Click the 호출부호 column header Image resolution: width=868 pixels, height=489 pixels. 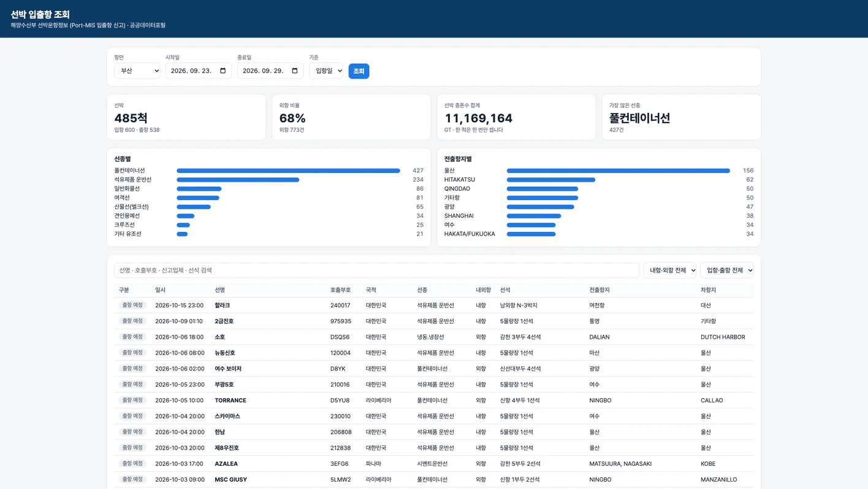[x=341, y=290]
